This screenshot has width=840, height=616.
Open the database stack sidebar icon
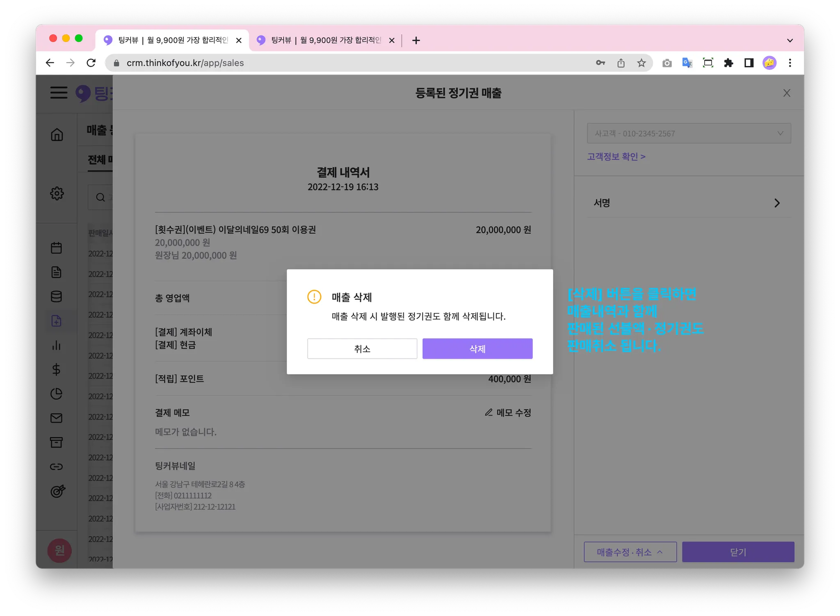pos(56,297)
